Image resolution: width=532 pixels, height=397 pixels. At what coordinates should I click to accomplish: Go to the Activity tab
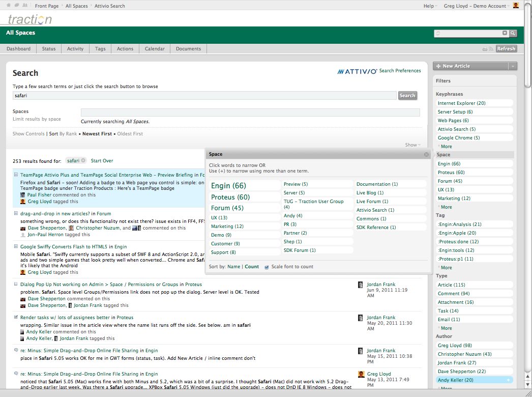pyautogui.click(x=75, y=48)
